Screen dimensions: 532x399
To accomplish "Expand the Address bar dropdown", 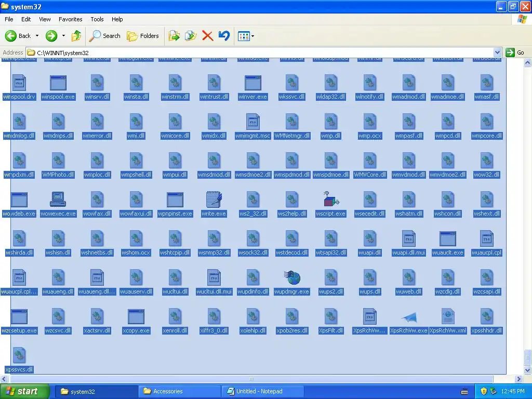I will click(497, 52).
